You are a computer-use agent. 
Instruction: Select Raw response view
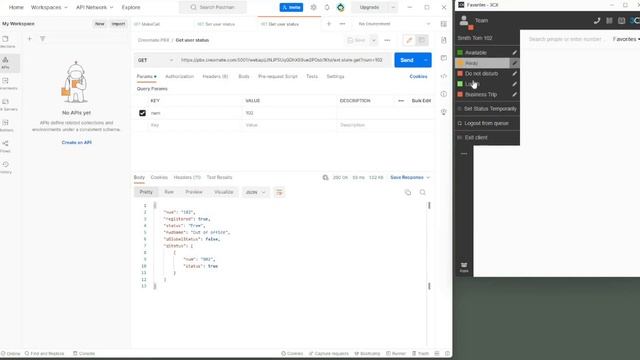pos(169,192)
